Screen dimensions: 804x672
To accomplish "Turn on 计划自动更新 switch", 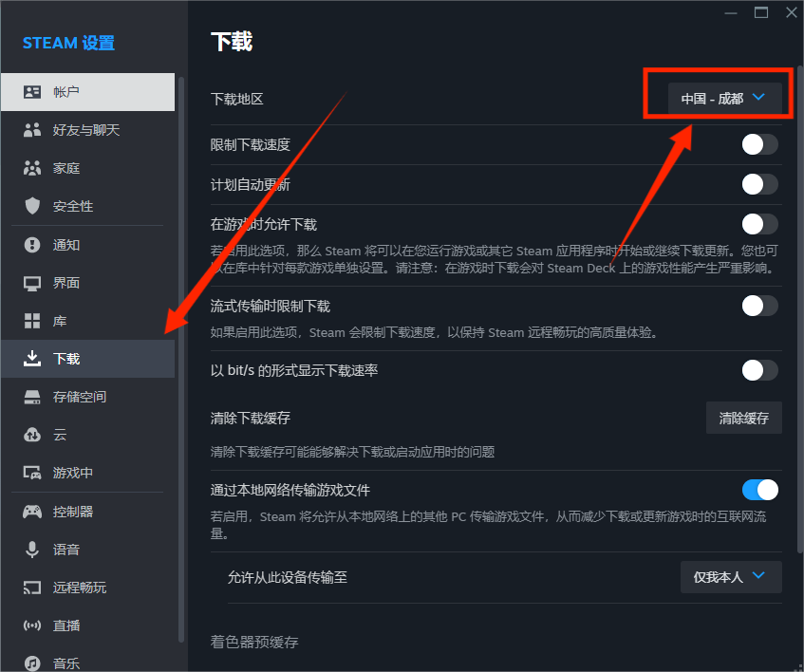I will point(759,184).
